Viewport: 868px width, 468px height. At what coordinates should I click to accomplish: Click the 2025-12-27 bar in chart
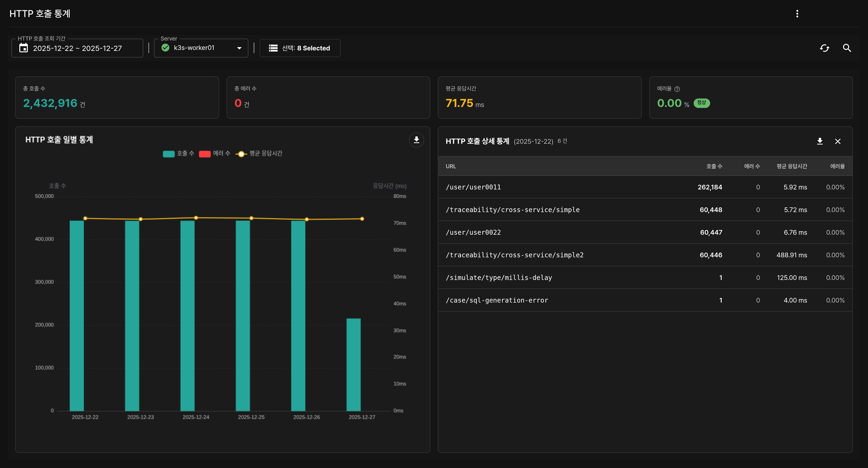tap(353, 364)
